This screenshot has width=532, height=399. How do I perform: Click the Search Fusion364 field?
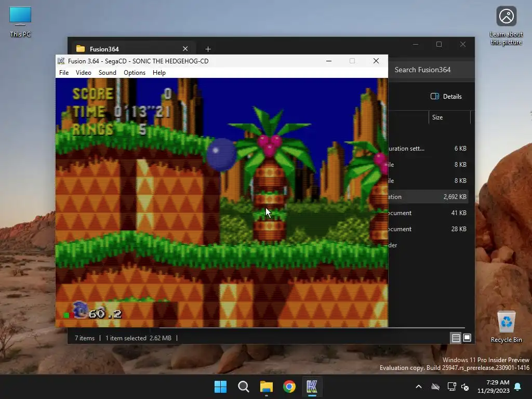coord(431,70)
